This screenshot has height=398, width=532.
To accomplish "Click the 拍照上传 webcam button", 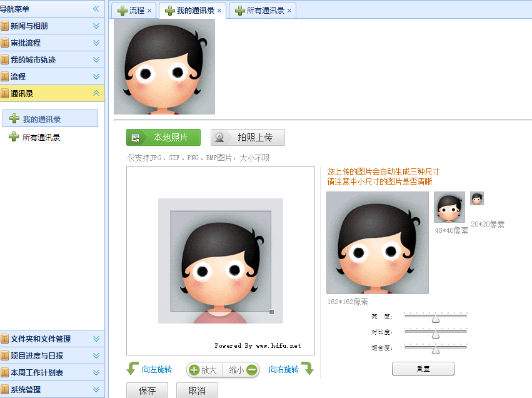I will [248, 138].
